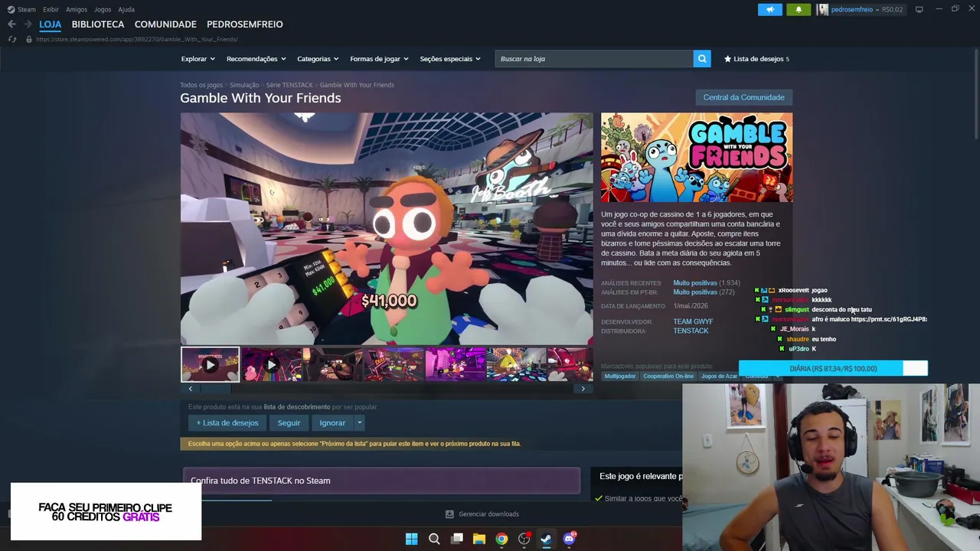Open Windows Search from the taskbar
Viewport: 980px width, 551px height.
[x=434, y=539]
